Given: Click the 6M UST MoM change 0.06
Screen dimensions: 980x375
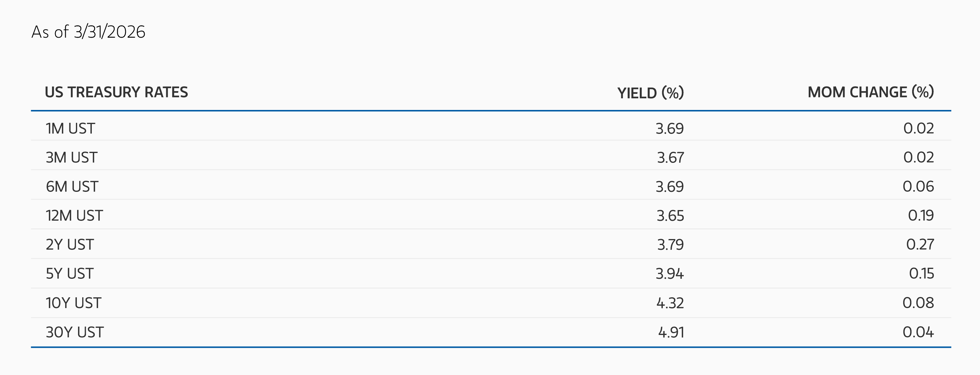Looking at the screenshot, I should click(918, 186).
